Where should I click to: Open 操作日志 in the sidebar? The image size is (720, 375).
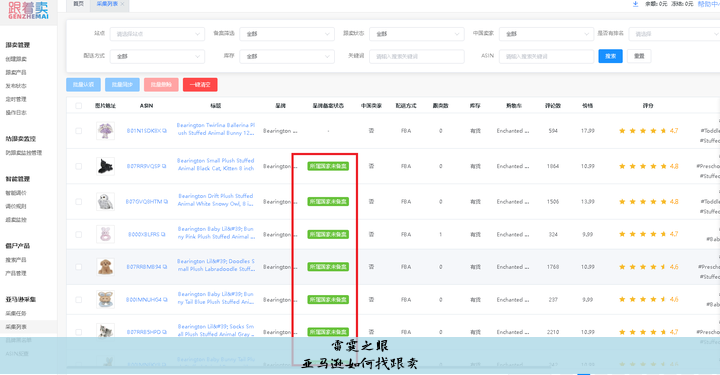tap(16, 112)
